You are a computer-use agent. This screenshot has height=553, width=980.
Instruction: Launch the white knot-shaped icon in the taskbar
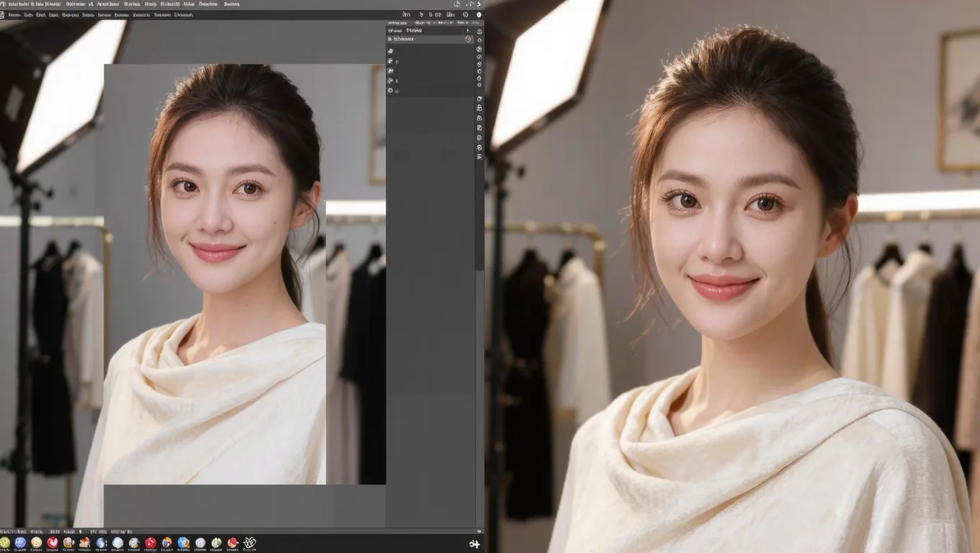pyautogui.click(x=250, y=543)
